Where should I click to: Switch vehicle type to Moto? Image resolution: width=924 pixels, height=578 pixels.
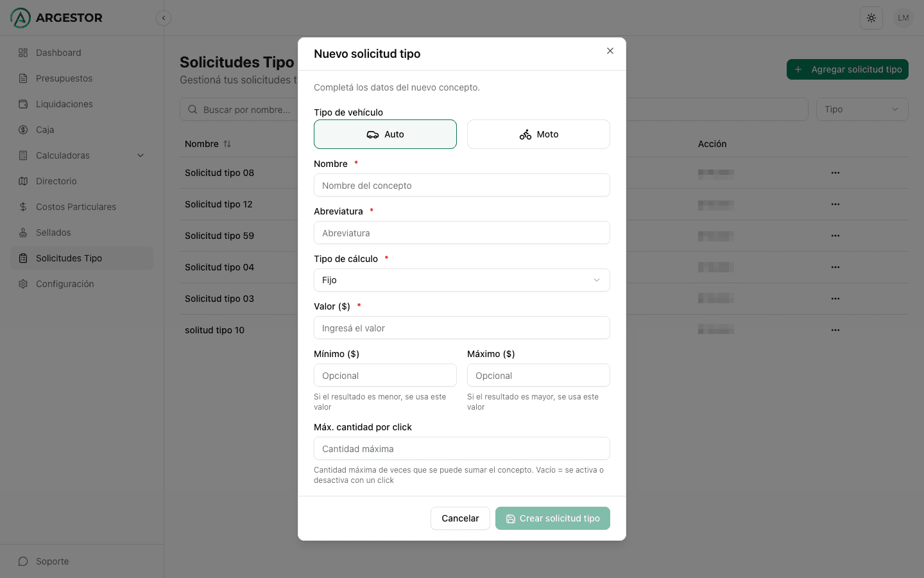pyautogui.click(x=538, y=134)
